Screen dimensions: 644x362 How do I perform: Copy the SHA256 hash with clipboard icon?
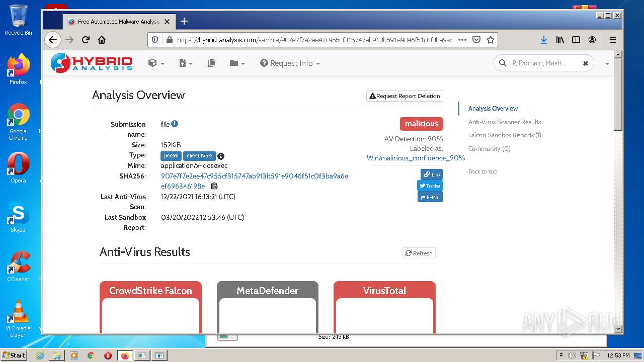[214, 186]
